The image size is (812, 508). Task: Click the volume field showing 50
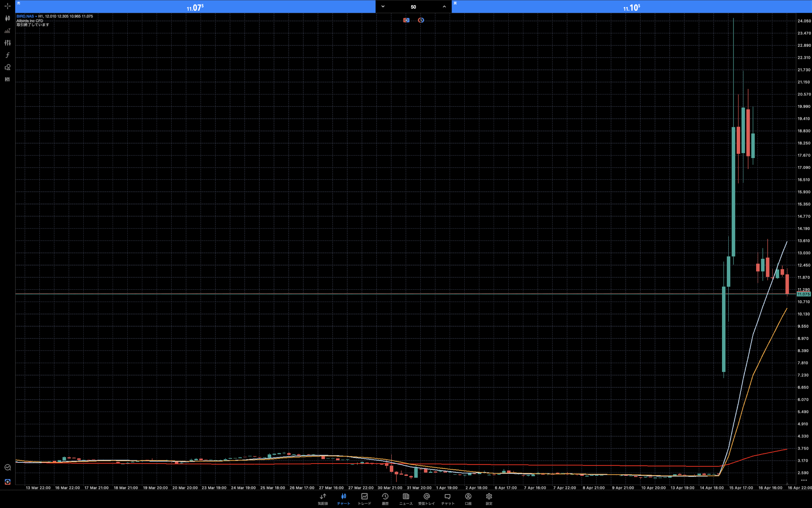point(413,7)
